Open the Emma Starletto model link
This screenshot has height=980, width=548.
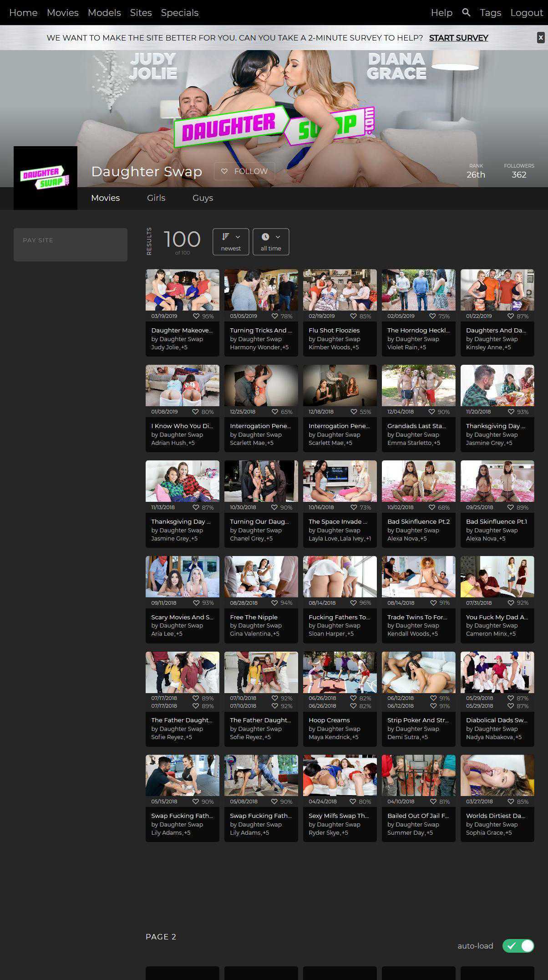click(x=410, y=443)
